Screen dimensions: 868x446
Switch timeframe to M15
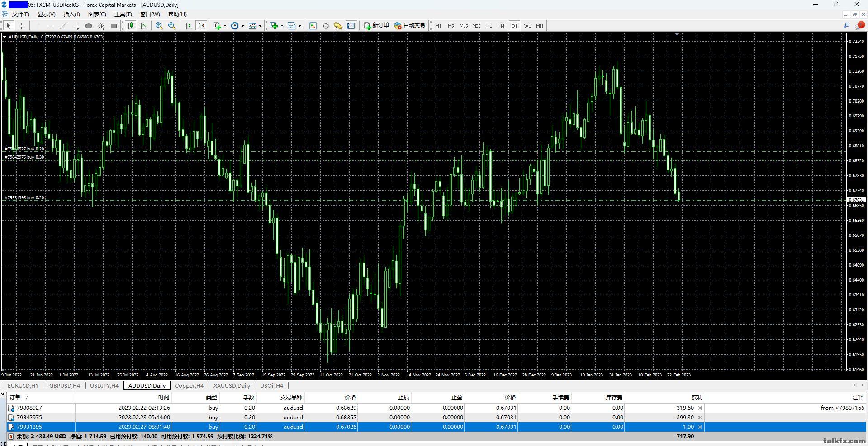[464, 26]
